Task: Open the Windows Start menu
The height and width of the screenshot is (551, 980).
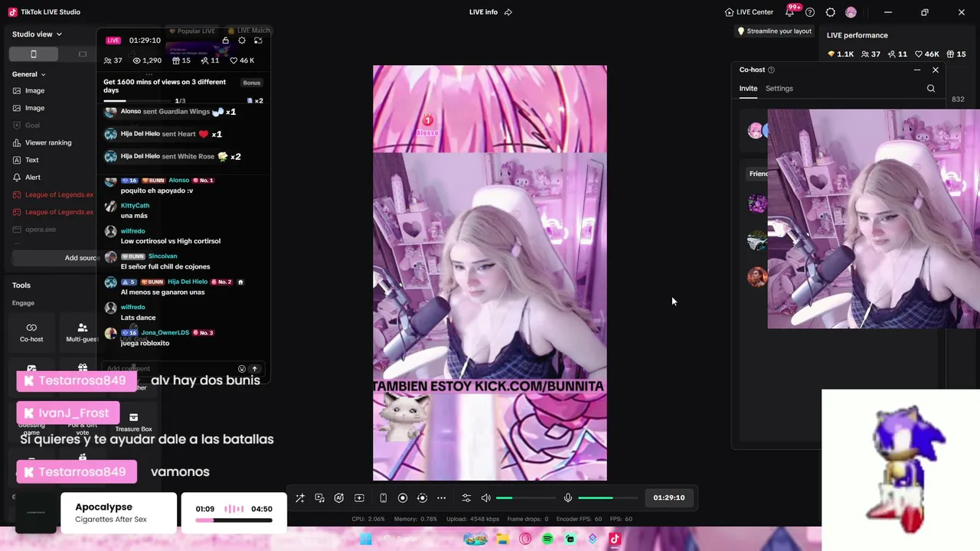Action: click(x=366, y=540)
